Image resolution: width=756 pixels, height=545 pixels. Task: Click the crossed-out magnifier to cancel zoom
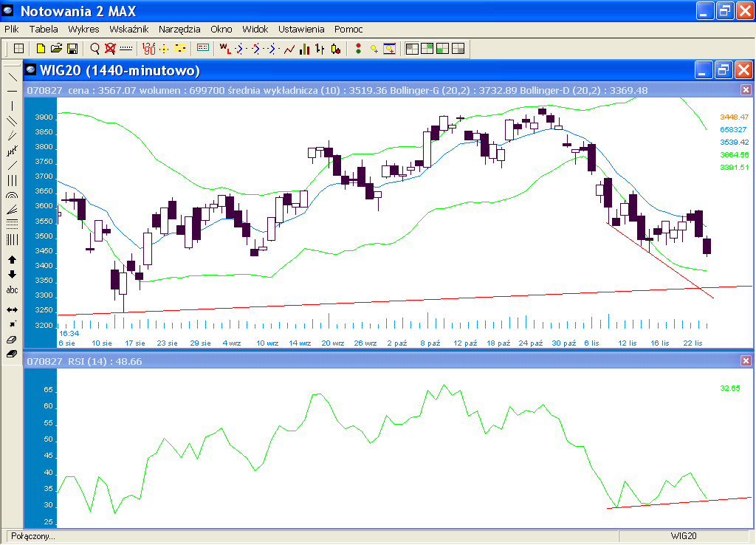click(x=111, y=49)
